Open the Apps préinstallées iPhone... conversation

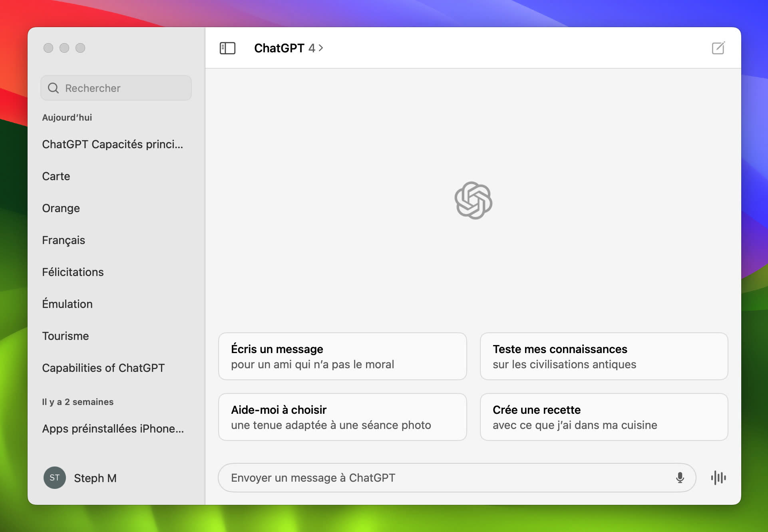tap(113, 429)
